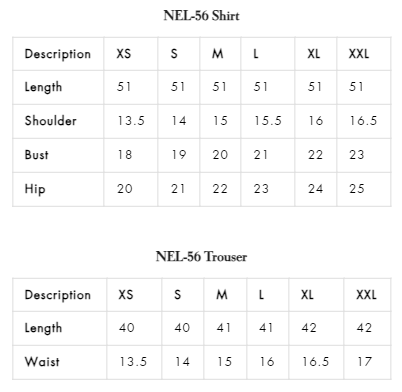Click the Shoulder row label

point(51,121)
